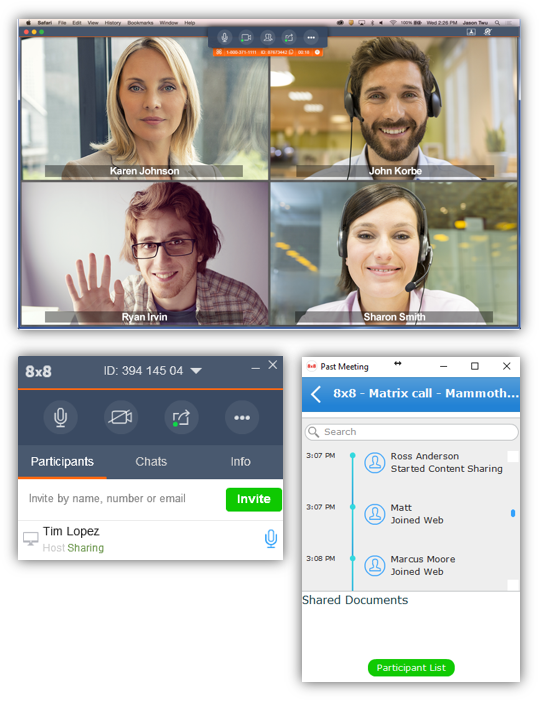
Task: Select John Korbe video tile
Action: click(x=394, y=108)
